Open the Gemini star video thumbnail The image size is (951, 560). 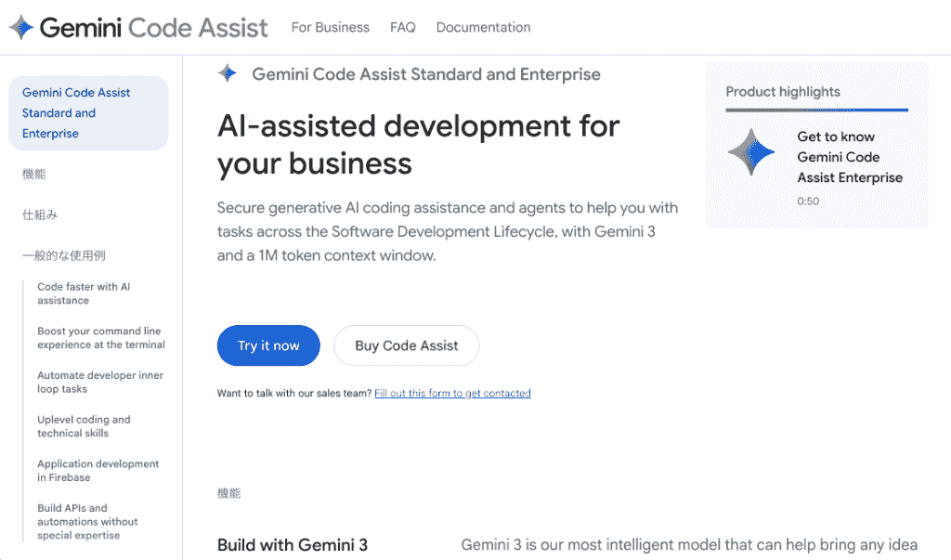tap(751, 151)
